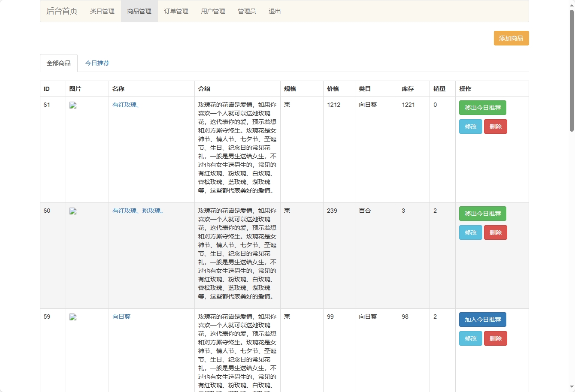The height and width of the screenshot is (392, 575).
Task: Switch to the 今日推荐 tab
Action: point(97,63)
